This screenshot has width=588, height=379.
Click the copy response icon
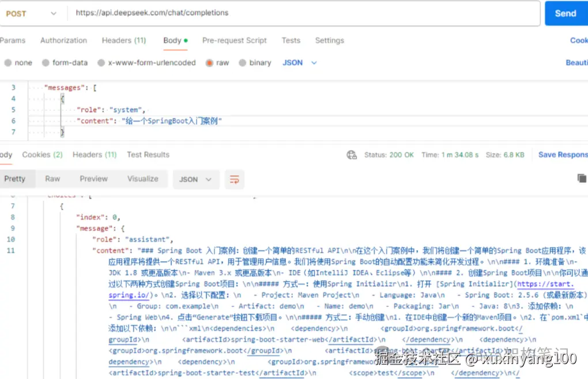point(582,178)
